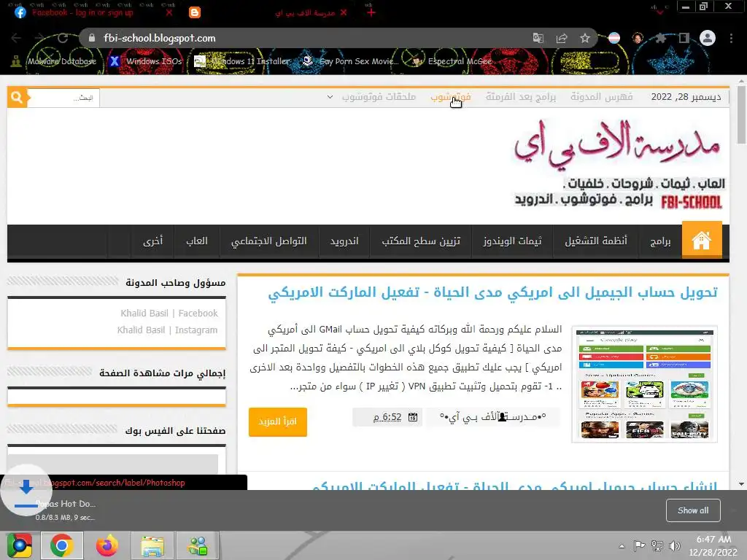Open Firefox from the taskbar
The width and height of the screenshot is (747, 560).
tap(107, 545)
